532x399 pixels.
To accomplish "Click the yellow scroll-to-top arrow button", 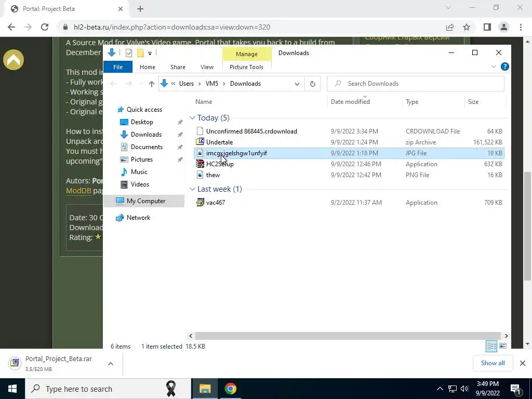I will click(14, 60).
